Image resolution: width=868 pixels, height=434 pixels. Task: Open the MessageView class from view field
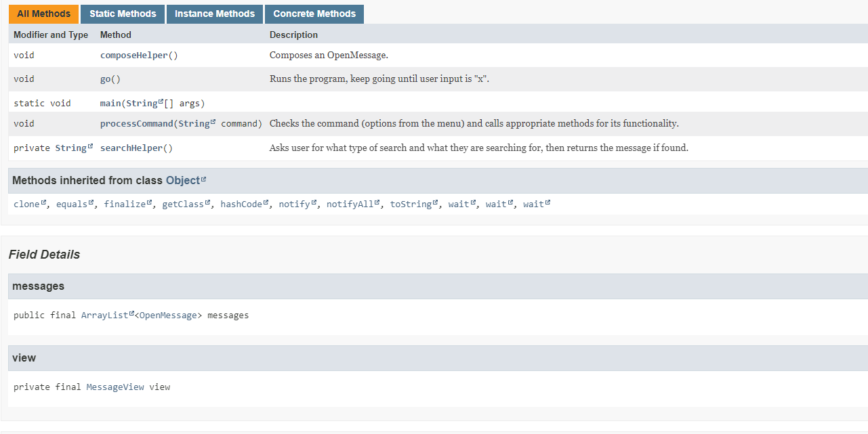tap(115, 387)
